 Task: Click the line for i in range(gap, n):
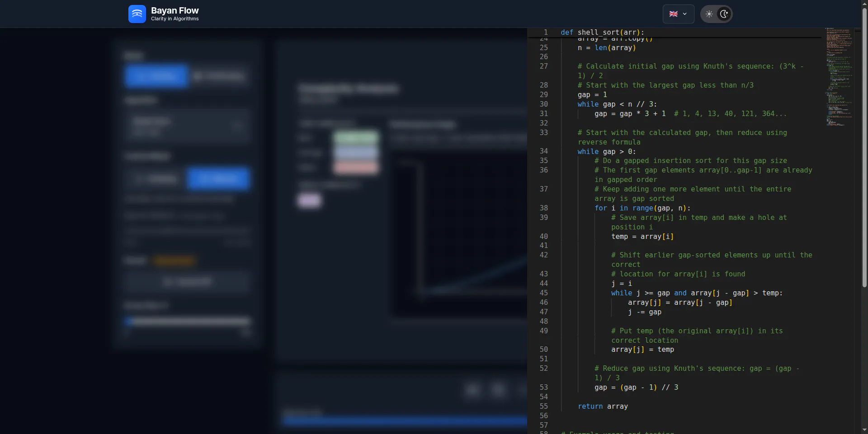[x=642, y=208]
